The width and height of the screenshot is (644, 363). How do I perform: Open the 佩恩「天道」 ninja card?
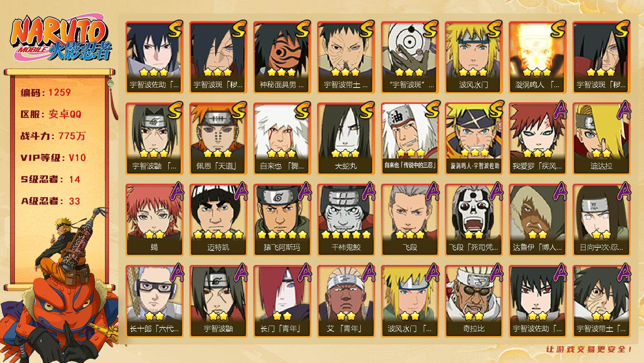218,139
